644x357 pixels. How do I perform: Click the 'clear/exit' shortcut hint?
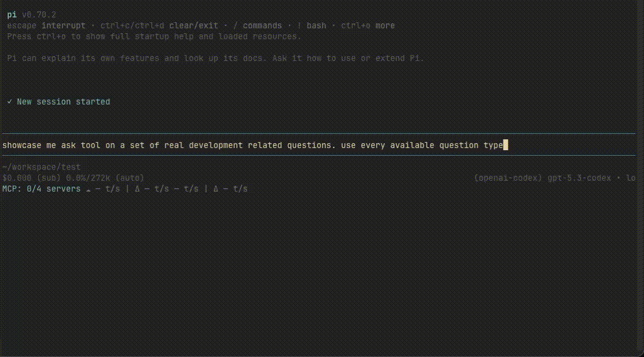point(193,26)
